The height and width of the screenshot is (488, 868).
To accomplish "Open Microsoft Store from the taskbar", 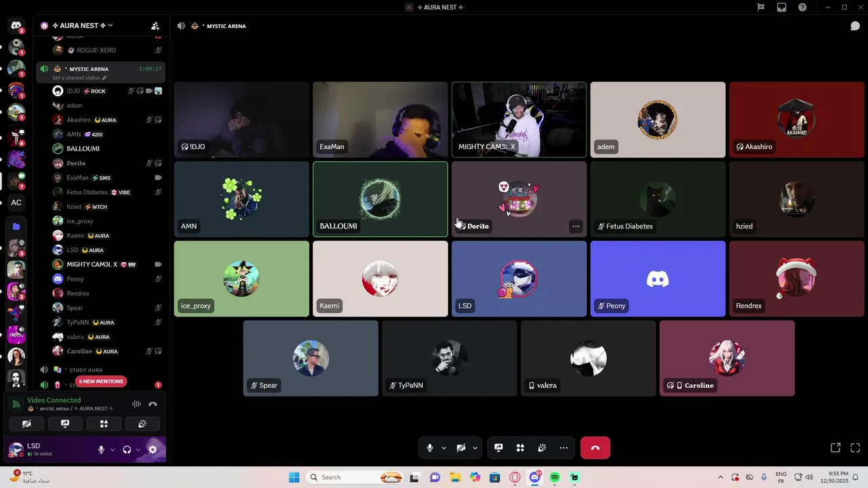I will click(495, 477).
